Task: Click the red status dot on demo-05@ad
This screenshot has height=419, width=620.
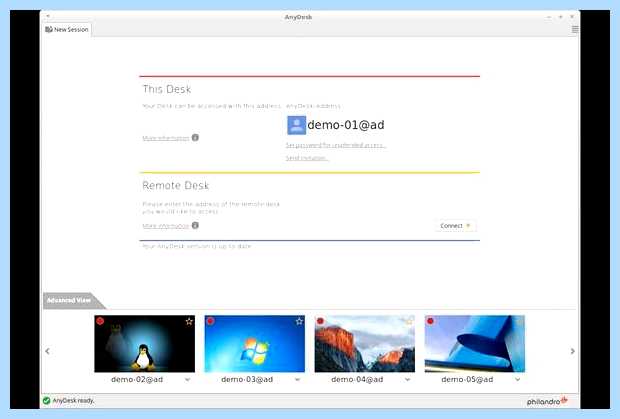Action: 430,321
